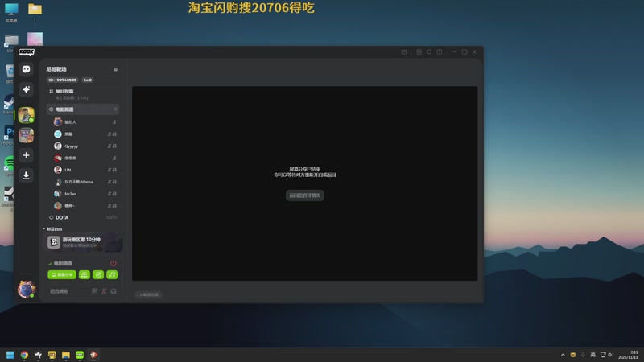
Task: Open the server hamburger menu
Action: pos(115,69)
